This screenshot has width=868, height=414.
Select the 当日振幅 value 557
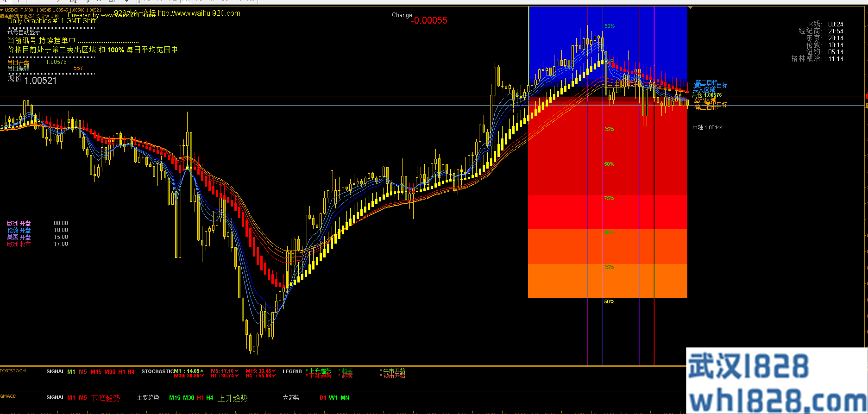pos(78,68)
